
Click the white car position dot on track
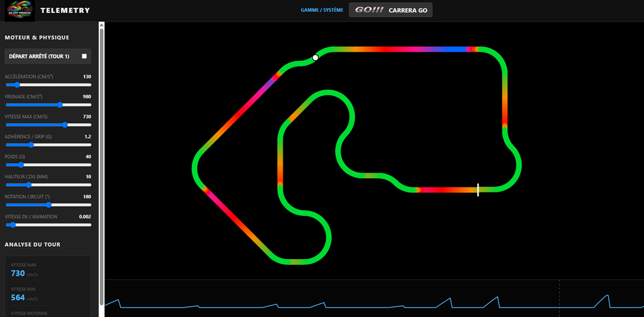click(315, 58)
